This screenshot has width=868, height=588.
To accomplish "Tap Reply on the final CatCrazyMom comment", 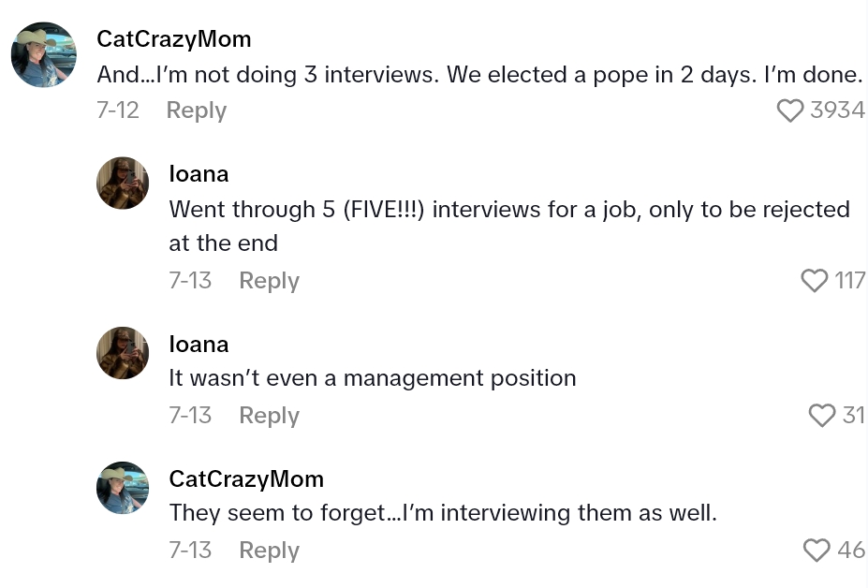I will (269, 550).
